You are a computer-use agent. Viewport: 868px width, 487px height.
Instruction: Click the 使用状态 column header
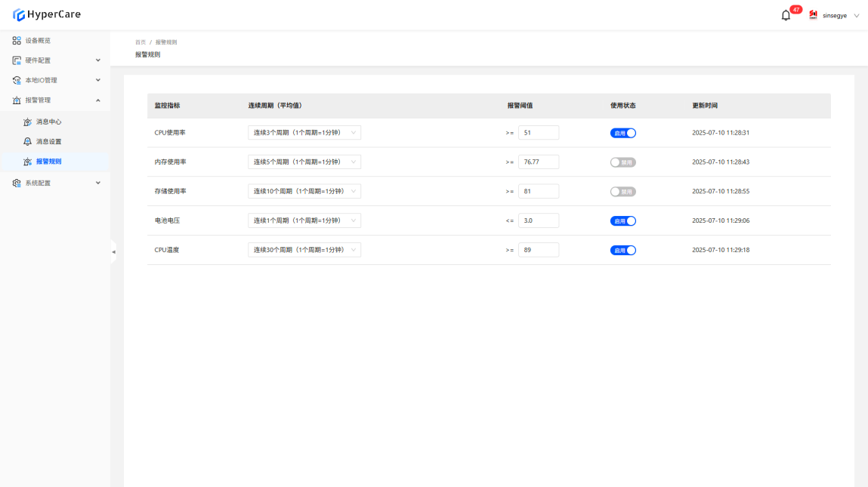(622, 106)
